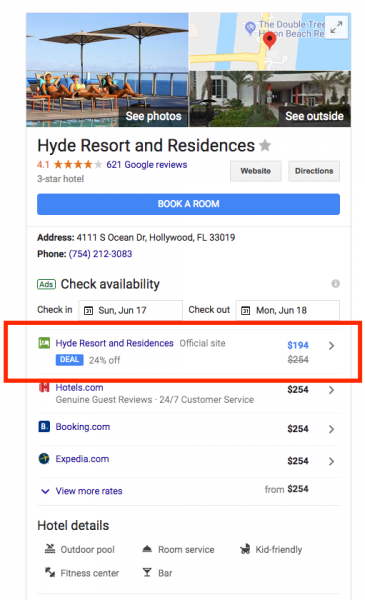Viewport: 365px width, 600px height.
Task: Click the Expedia.com globe icon
Action: click(44, 458)
